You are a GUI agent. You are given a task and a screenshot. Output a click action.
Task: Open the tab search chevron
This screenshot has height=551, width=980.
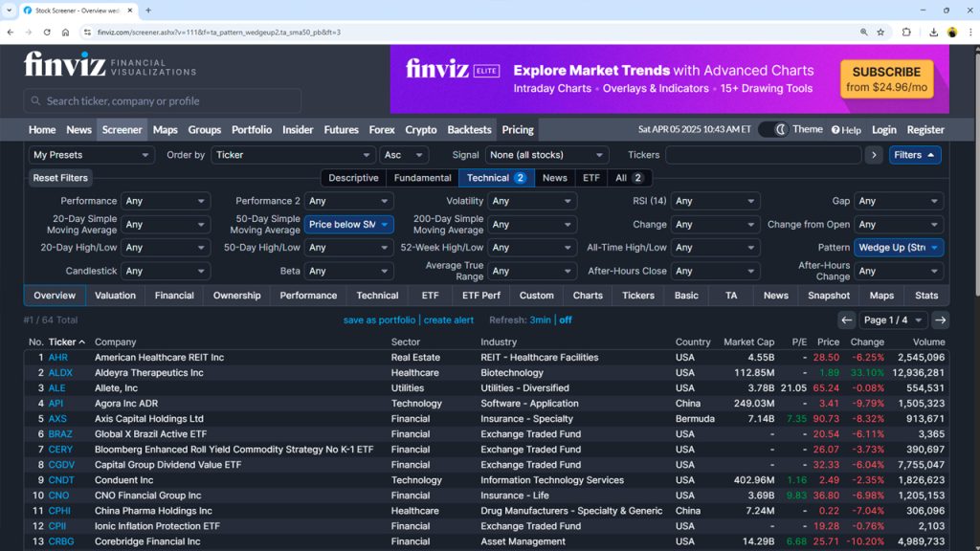coord(9,10)
